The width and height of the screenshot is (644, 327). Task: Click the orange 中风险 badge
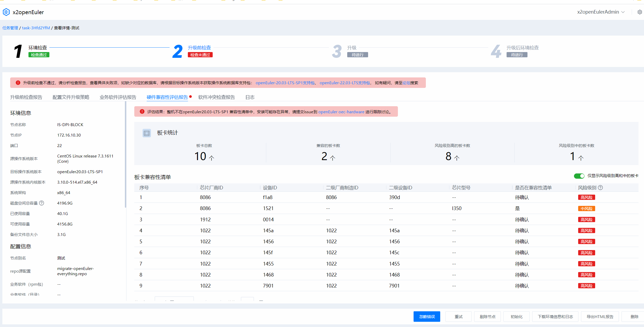pyautogui.click(x=586, y=208)
